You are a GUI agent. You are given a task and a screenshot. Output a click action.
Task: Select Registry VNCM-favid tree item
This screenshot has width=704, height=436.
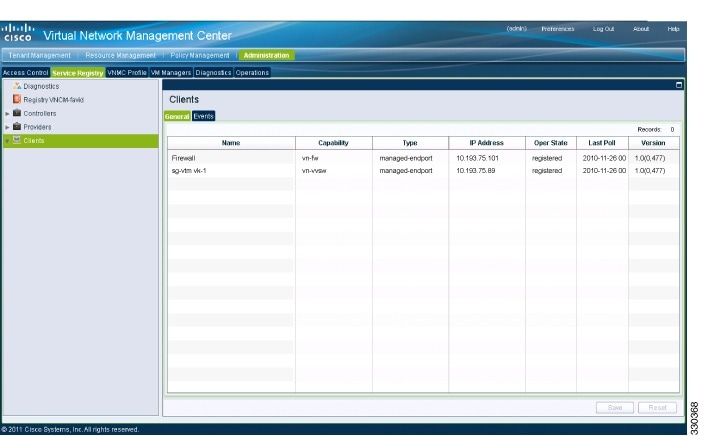click(x=53, y=100)
